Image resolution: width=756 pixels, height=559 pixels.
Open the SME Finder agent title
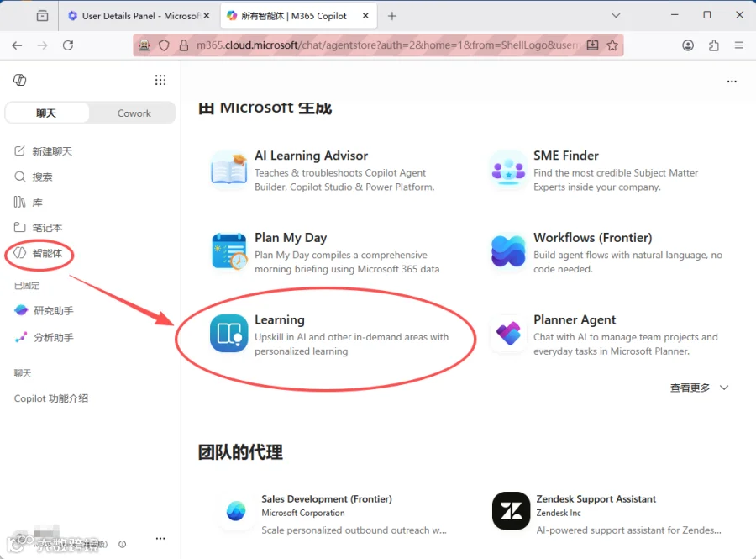pyautogui.click(x=566, y=156)
